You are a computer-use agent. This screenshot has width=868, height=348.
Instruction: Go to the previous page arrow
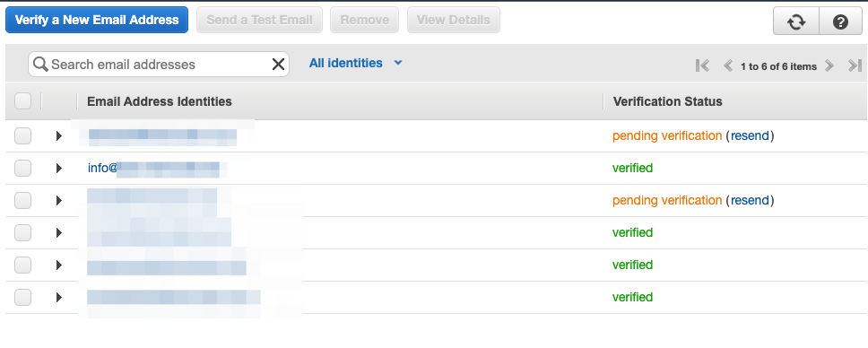(728, 66)
